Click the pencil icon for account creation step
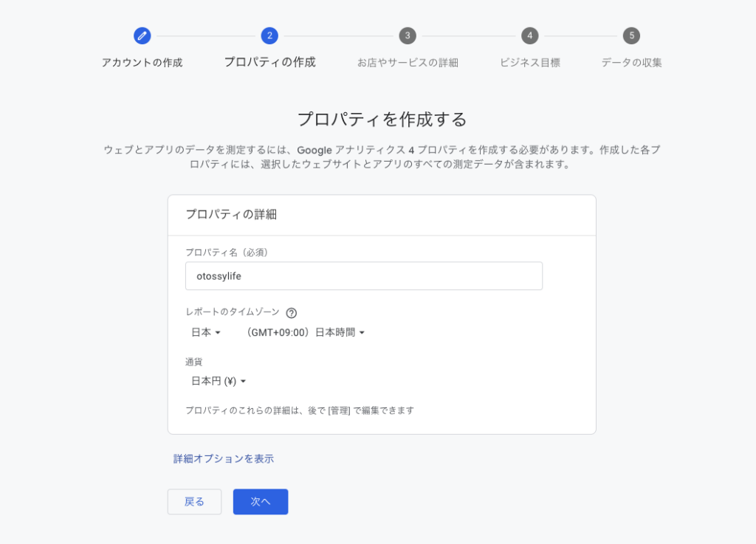Image resolution: width=756 pixels, height=544 pixels. (142, 35)
